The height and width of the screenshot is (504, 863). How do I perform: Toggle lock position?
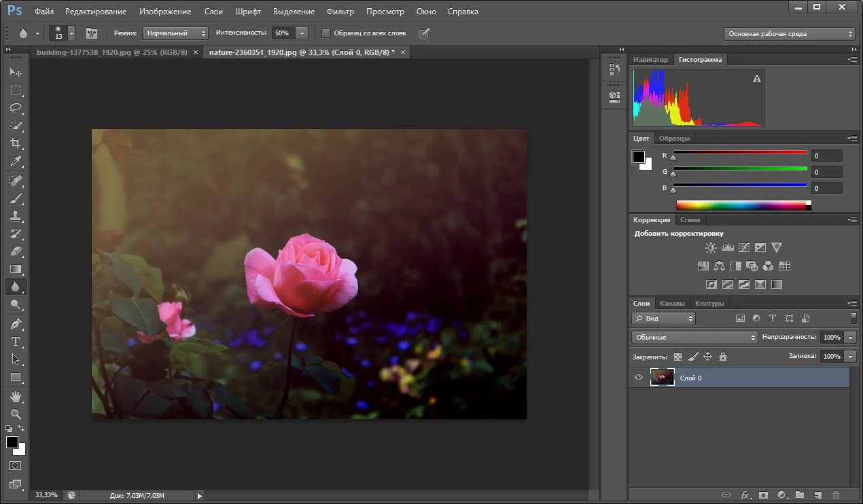[x=707, y=357]
